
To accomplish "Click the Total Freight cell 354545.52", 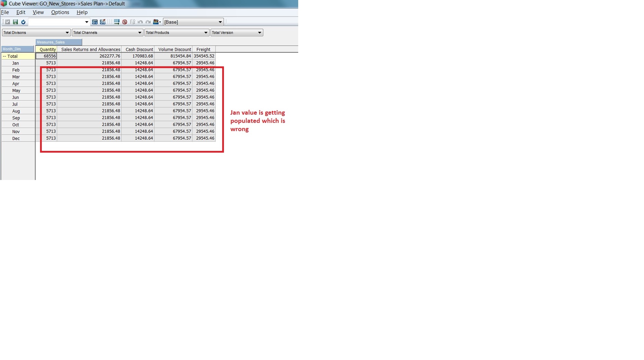I will (x=204, y=56).
